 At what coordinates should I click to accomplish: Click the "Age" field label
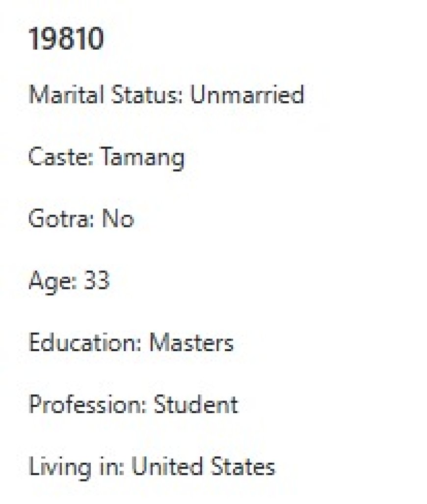[x=53, y=281]
